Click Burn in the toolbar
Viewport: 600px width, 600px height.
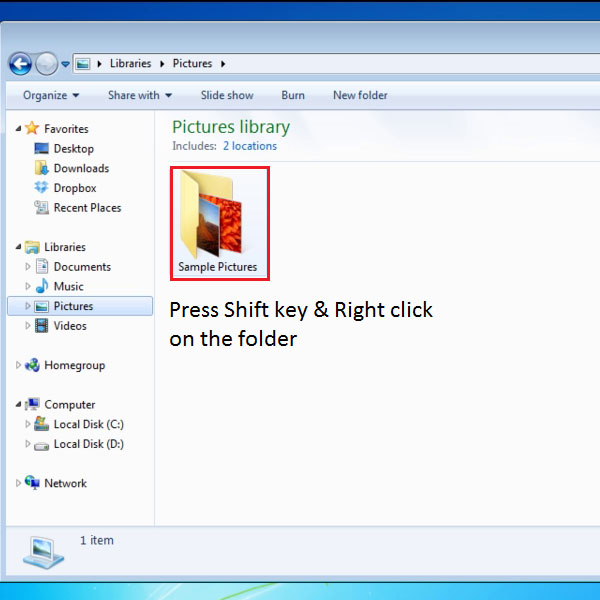coord(293,95)
